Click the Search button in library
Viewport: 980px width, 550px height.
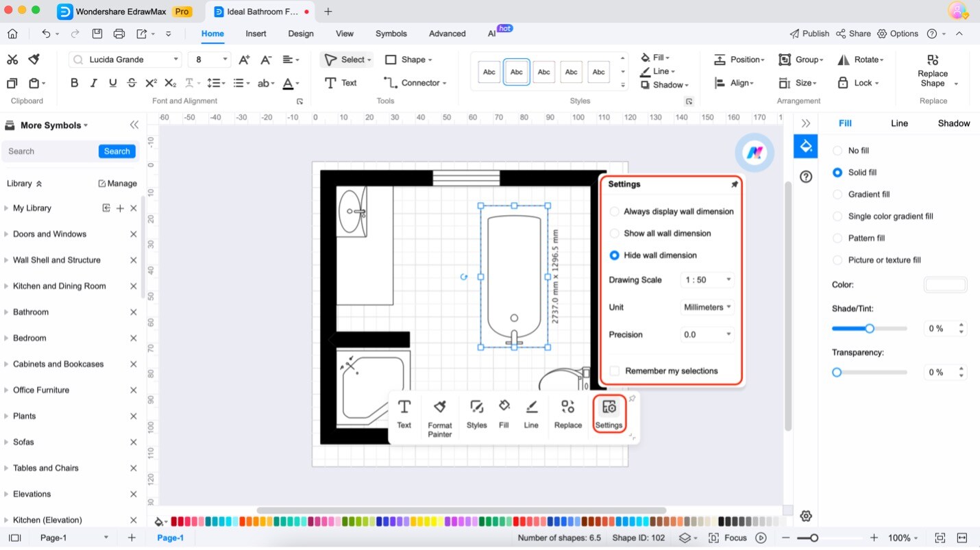coord(117,151)
